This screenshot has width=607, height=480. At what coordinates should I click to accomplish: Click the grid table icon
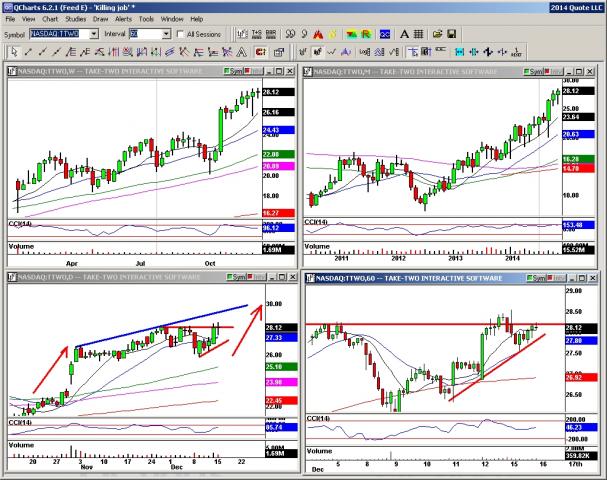coord(418,34)
